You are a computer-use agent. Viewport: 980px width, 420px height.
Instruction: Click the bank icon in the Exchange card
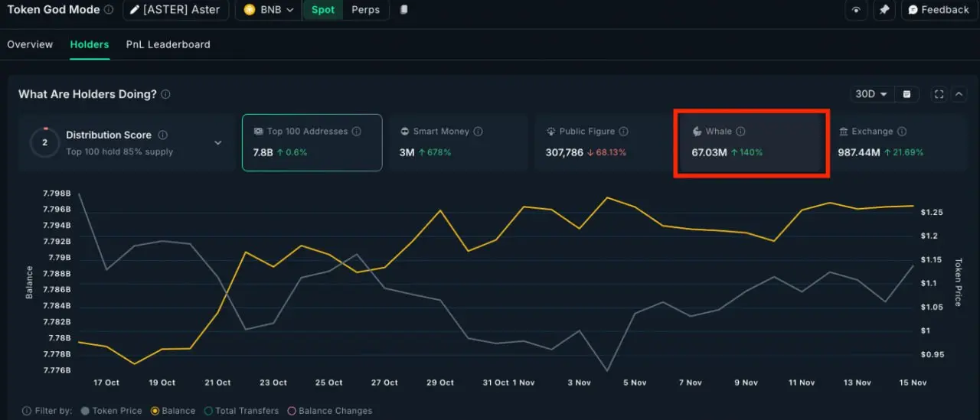coord(844,132)
